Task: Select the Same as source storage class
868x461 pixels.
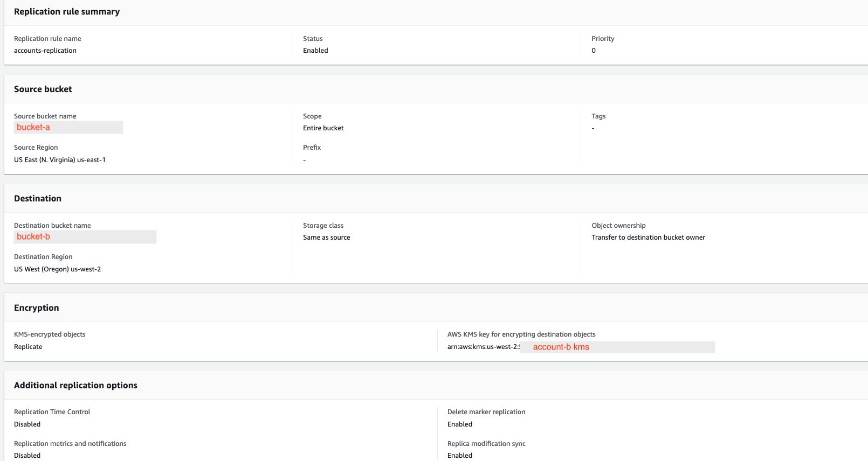Action: click(x=327, y=238)
